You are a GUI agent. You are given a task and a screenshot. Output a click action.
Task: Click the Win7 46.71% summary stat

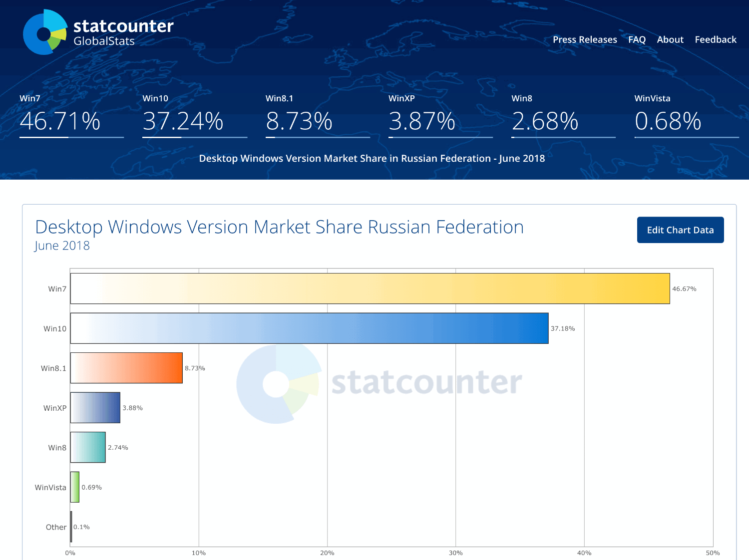(x=60, y=120)
